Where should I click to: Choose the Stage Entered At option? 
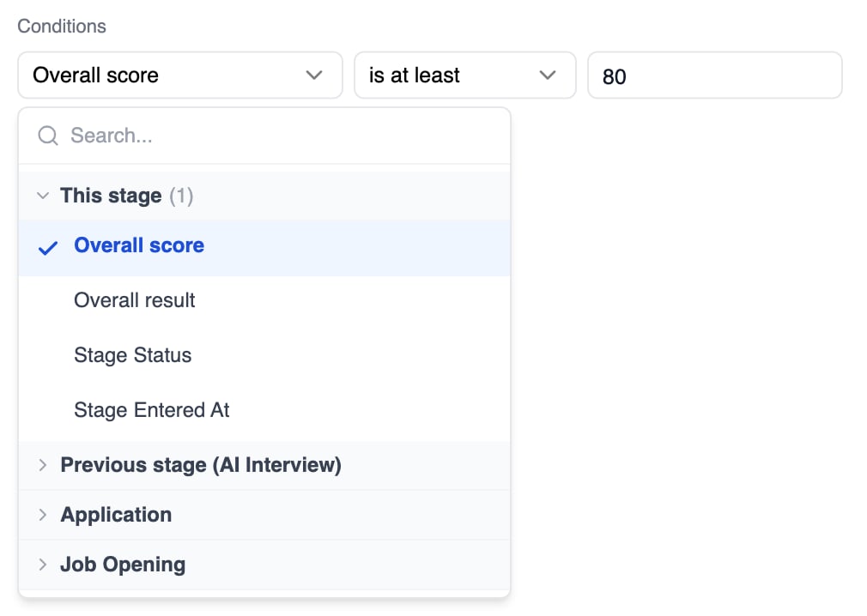point(264,410)
